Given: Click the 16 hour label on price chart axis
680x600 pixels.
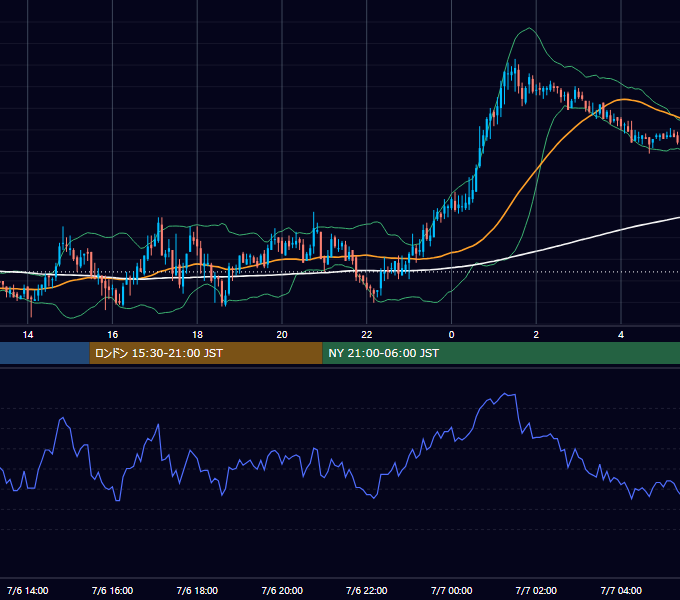Looking at the screenshot, I should [112, 335].
